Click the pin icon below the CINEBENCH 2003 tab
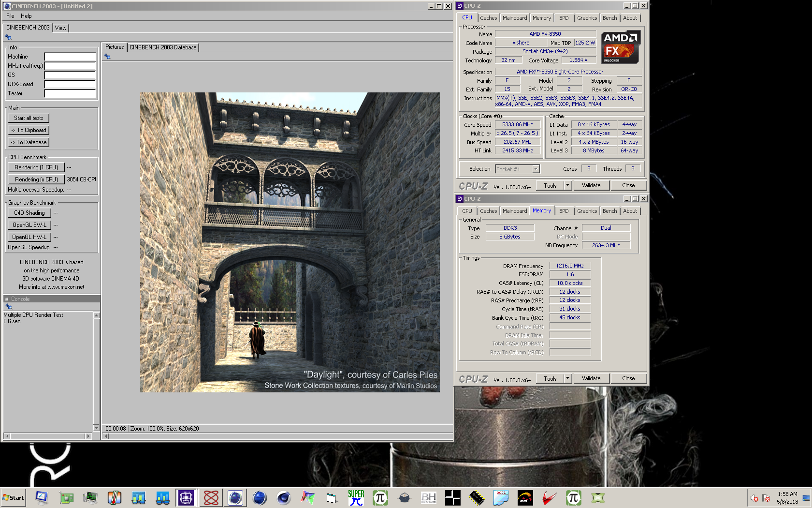The image size is (812, 508). (x=8, y=37)
